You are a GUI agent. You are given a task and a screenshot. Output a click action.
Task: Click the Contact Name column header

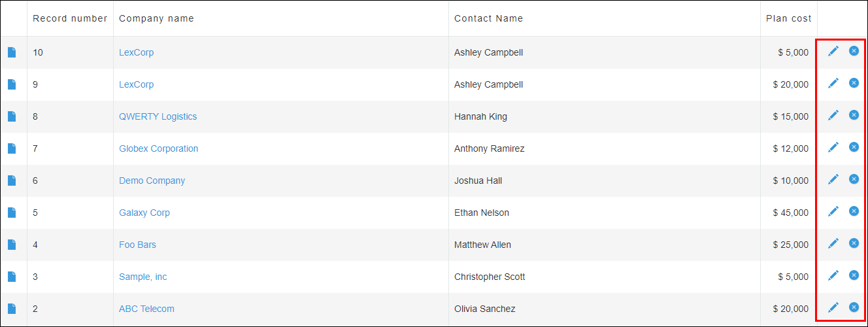pyautogui.click(x=488, y=18)
